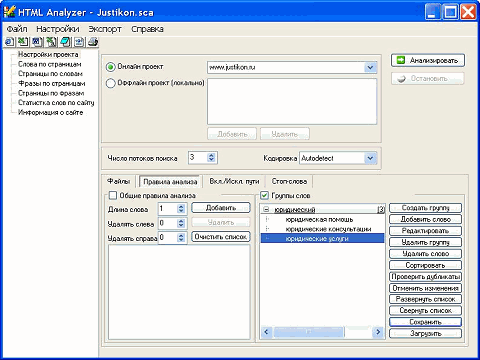
Task: Click the Число потоков поиска input field
Action: pyautogui.click(x=197, y=158)
